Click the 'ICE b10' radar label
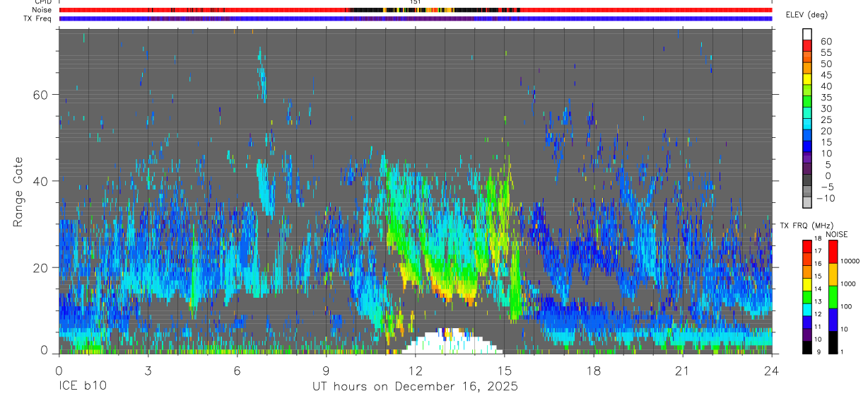Image resolution: width=868 pixels, height=401 pixels. click(x=81, y=387)
